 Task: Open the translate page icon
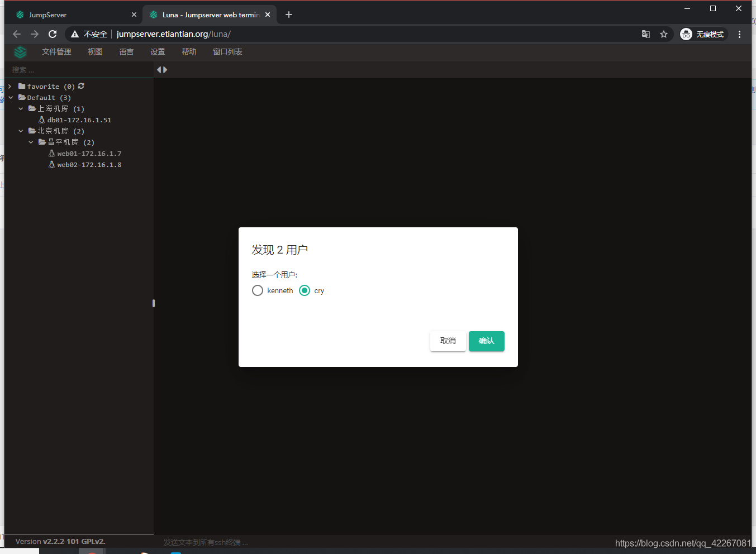coord(646,34)
